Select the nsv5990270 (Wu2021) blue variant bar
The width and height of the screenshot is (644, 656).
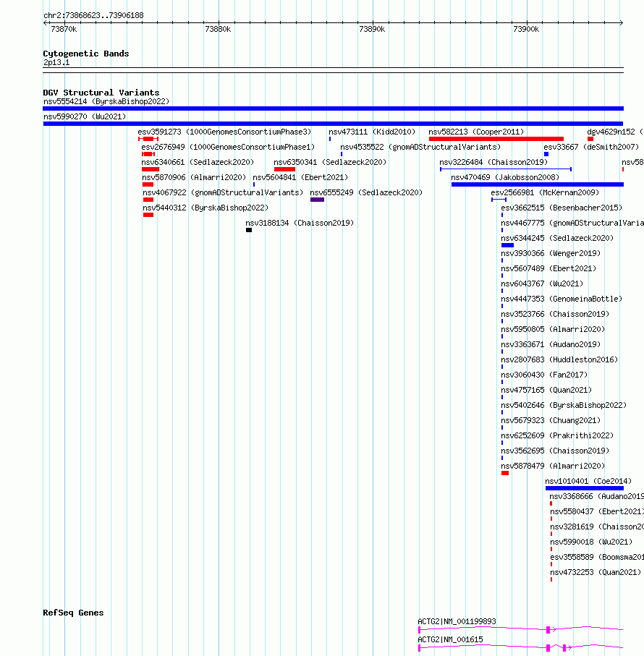click(x=333, y=124)
